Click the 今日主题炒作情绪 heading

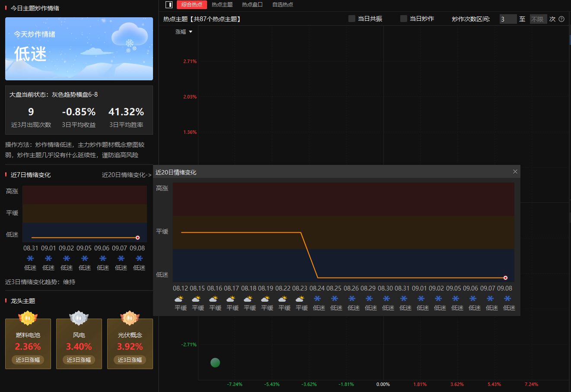[x=35, y=8]
